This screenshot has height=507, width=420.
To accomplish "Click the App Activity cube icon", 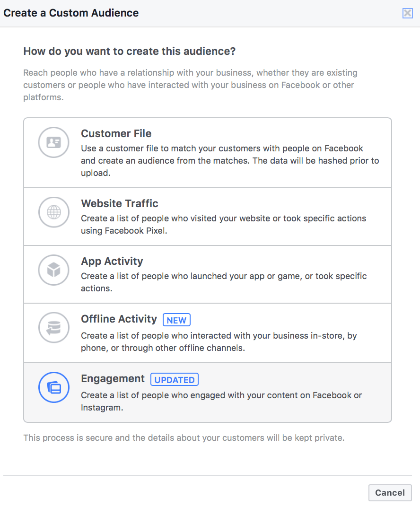I will pos(53,270).
